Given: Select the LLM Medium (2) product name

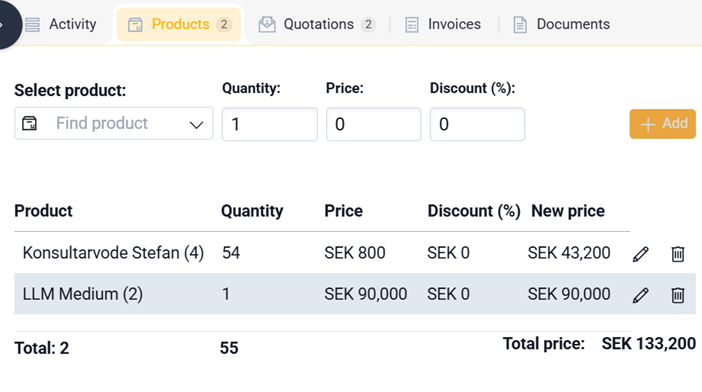Looking at the screenshot, I should tap(83, 294).
